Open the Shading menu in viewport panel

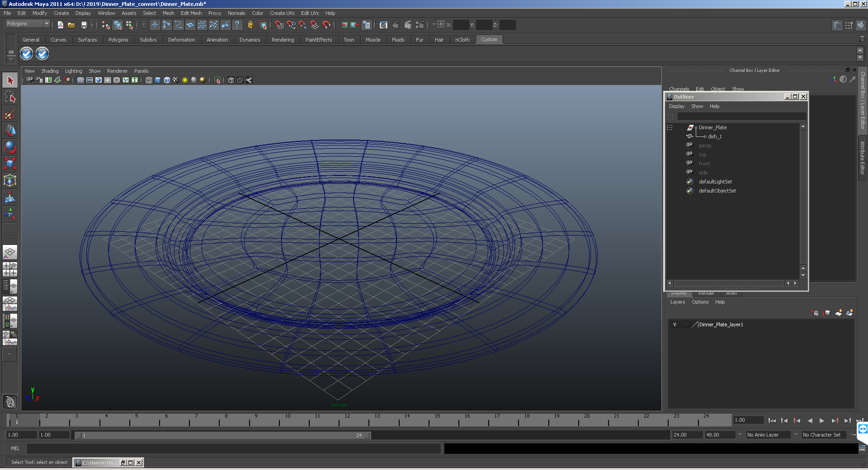(50, 71)
